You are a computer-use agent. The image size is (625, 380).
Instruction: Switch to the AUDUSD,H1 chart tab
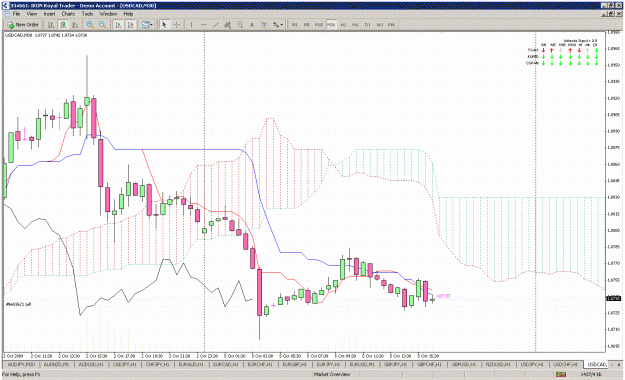(91, 364)
